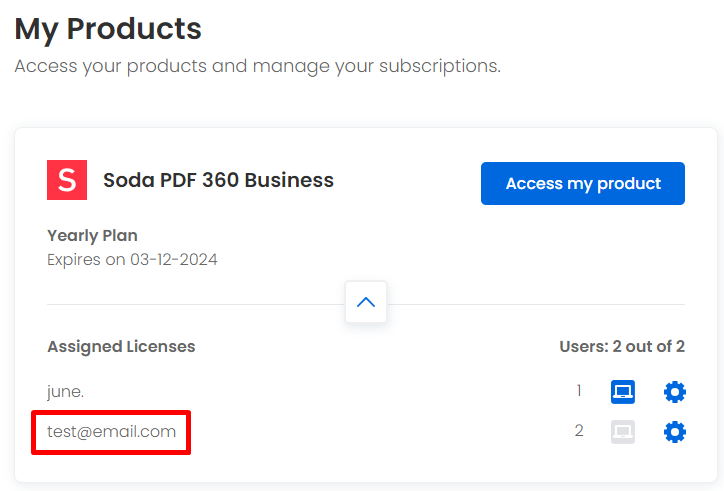Click the Users: 2 out of 2 counter
This screenshot has height=491, width=724.
[x=622, y=346]
